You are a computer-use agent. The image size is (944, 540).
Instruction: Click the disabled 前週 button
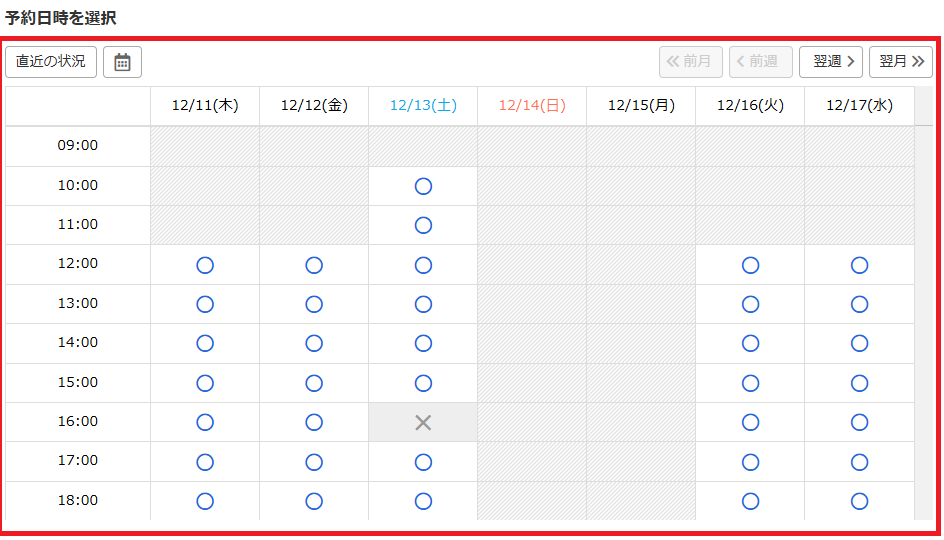click(761, 62)
